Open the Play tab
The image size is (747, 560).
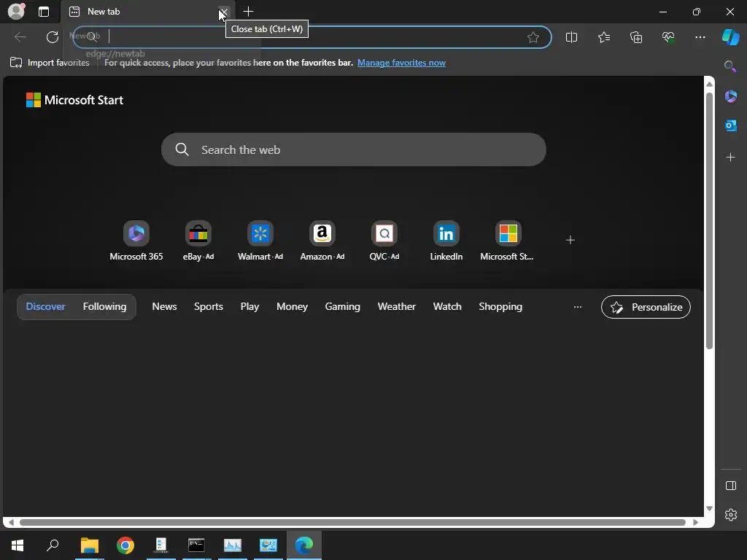click(249, 307)
